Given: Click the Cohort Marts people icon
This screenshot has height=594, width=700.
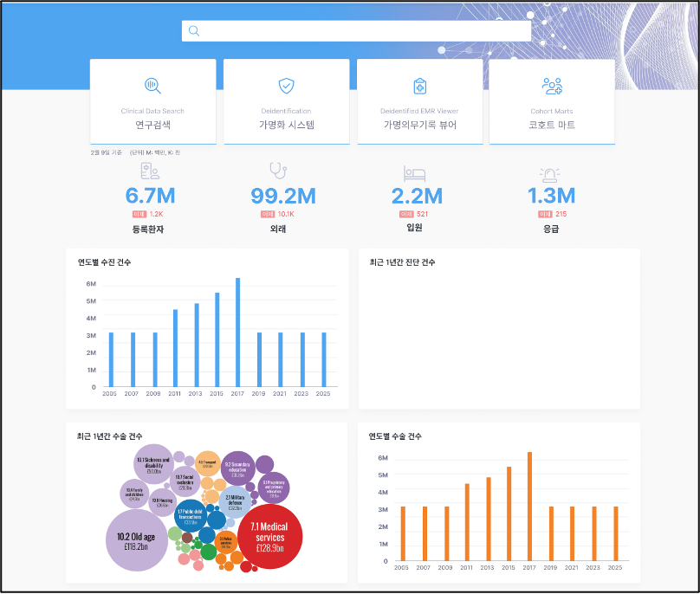Looking at the screenshot, I should point(552,86).
